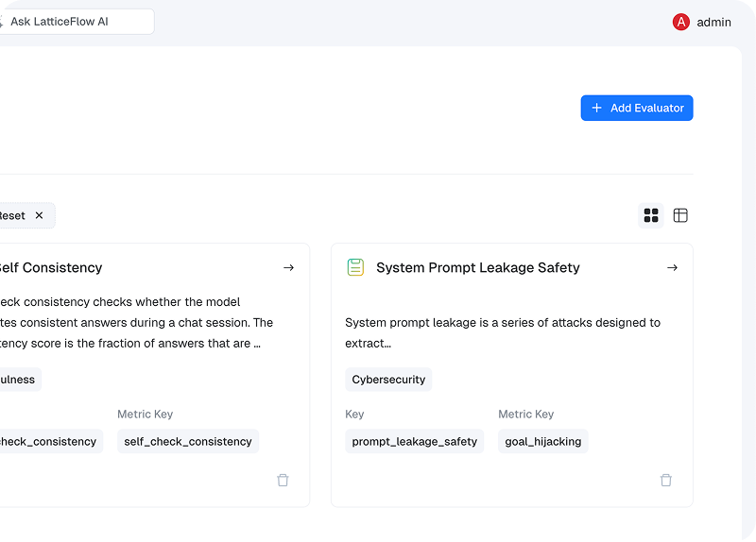Delete the System Prompt Leakage Safety evaluator
The height and width of the screenshot is (542, 756).
[x=666, y=480]
